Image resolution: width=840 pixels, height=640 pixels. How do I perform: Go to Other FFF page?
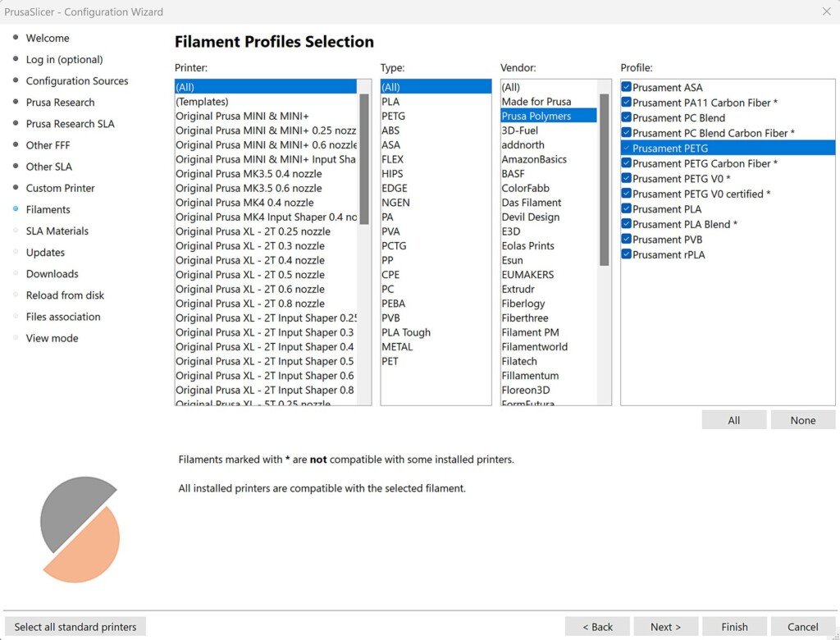(48, 145)
